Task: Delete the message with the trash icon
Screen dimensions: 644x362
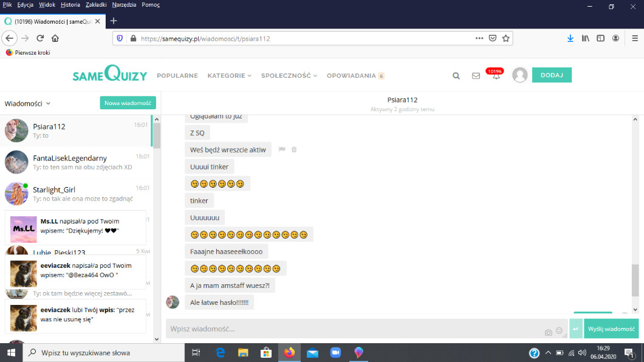Action: tap(294, 149)
